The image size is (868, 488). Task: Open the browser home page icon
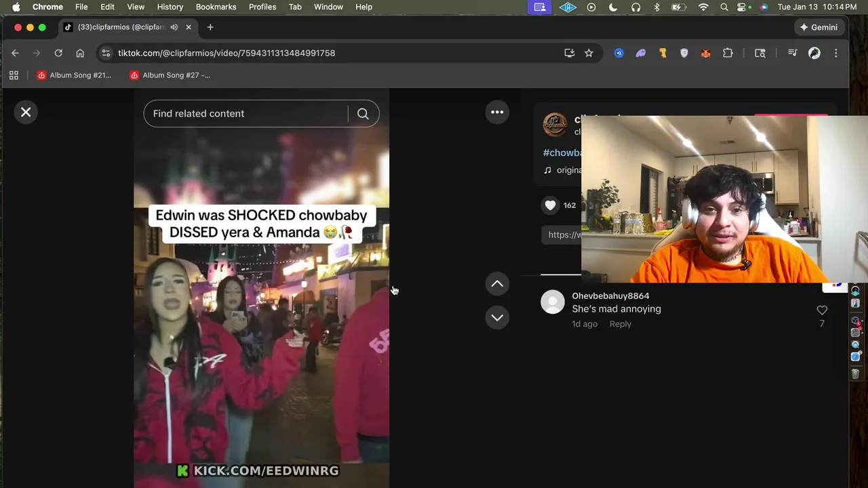pyautogui.click(x=80, y=53)
